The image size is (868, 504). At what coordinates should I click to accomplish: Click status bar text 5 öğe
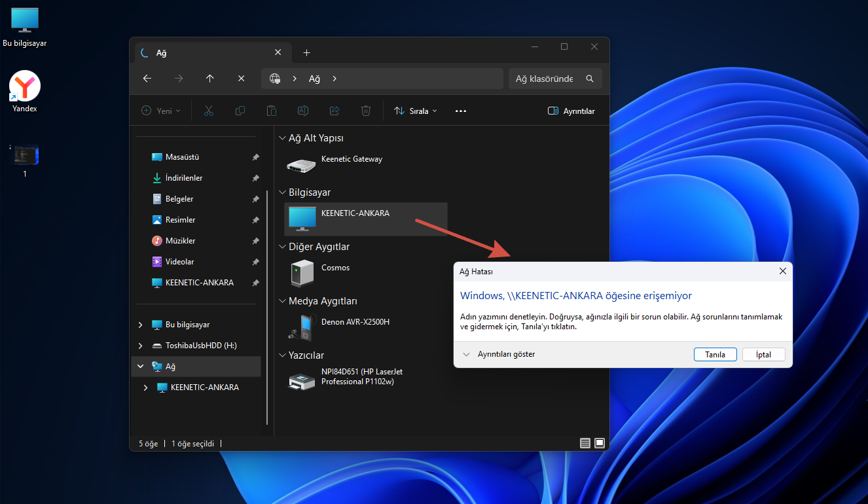coord(149,444)
